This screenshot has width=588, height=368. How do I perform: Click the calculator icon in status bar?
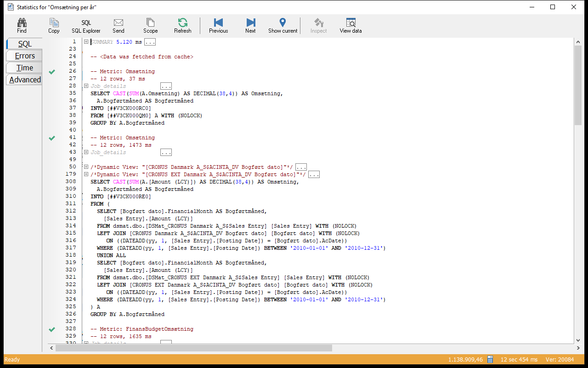[x=490, y=359]
